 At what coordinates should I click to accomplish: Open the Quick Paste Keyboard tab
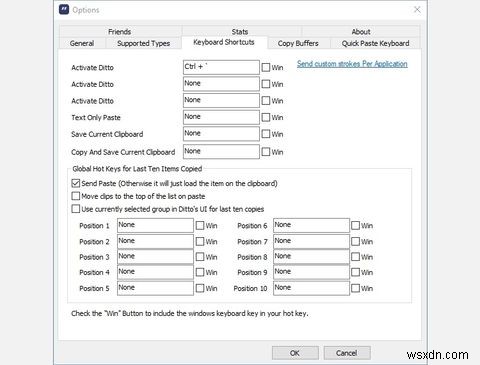[x=375, y=43]
